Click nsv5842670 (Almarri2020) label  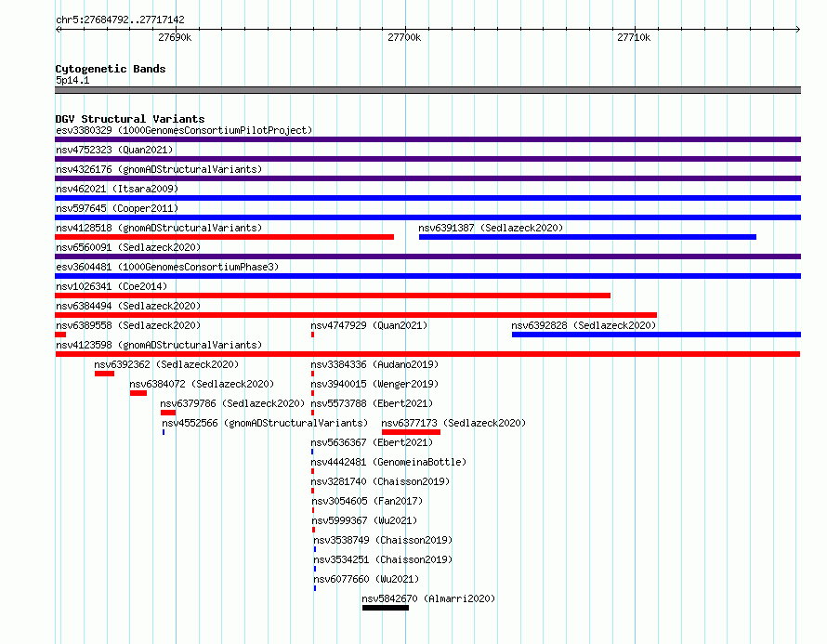428,598
